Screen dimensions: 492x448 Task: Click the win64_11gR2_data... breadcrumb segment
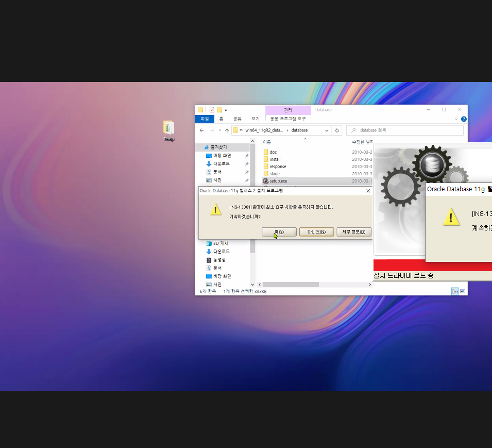[x=264, y=130]
